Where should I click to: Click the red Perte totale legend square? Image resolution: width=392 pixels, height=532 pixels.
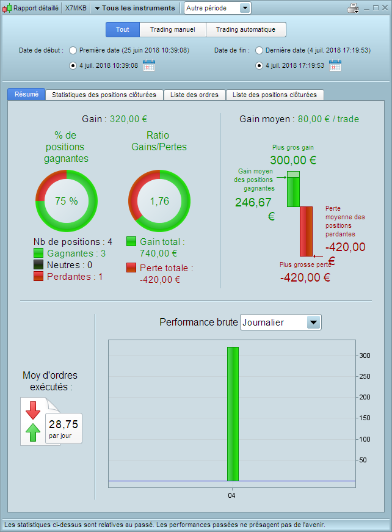coord(131,268)
